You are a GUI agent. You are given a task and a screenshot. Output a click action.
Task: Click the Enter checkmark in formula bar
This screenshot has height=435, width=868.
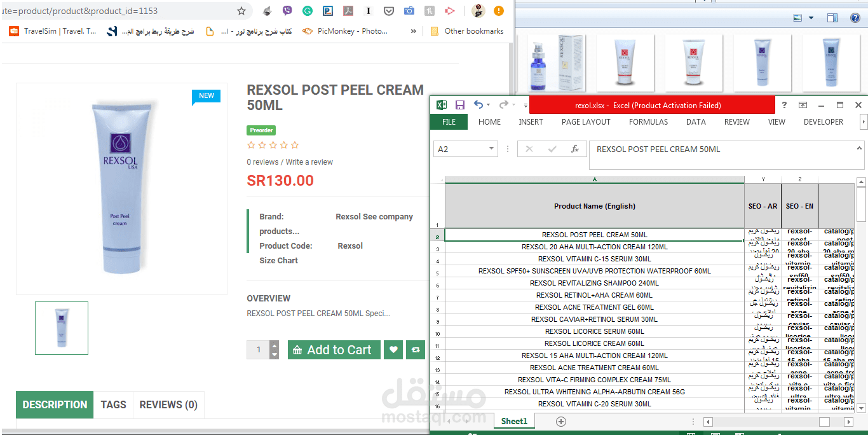point(552,149)
